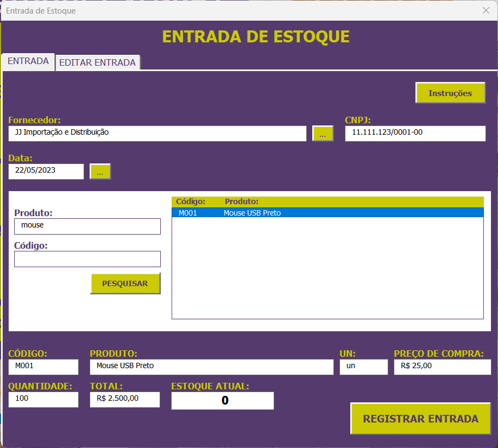The height and width of the screenshot is (448, 498).
Task: Switch to the ENTRADA tab
Action: click(x=28, y=61)
